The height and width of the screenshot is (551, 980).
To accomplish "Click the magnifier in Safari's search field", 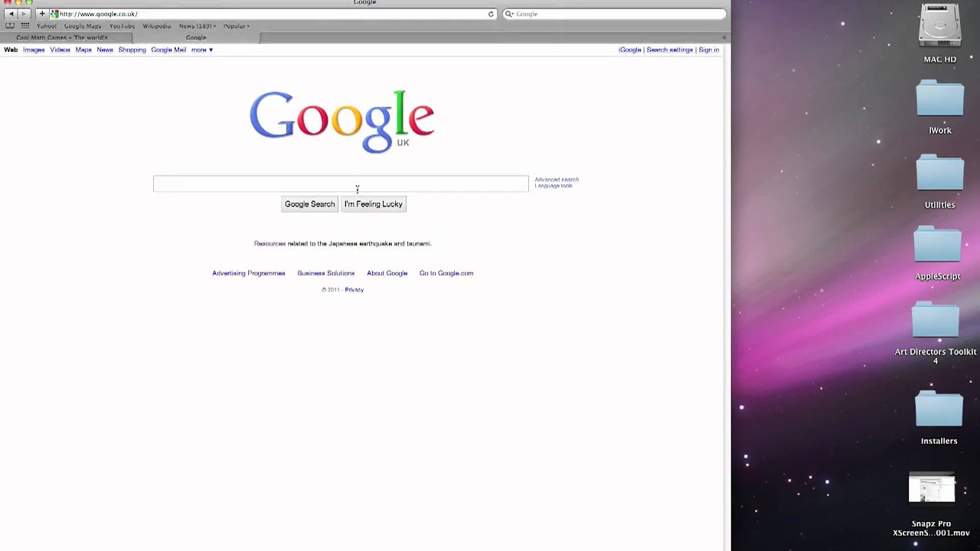I will point(509,14).
